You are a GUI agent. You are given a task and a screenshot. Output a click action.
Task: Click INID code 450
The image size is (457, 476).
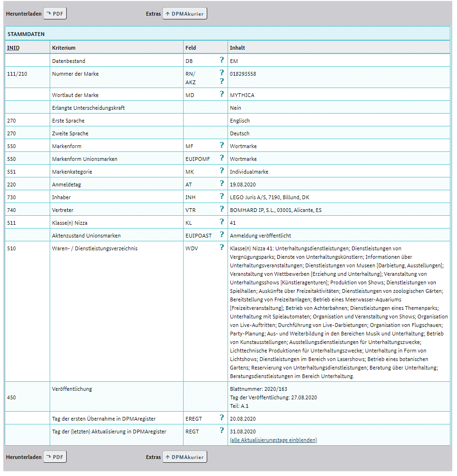(11, 397)
